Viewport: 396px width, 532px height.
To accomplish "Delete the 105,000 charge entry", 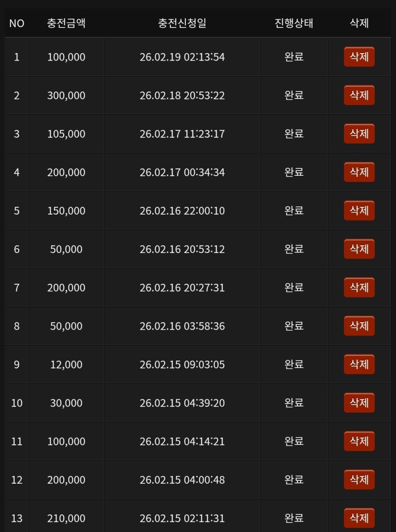I will click(x=359, y=134).
